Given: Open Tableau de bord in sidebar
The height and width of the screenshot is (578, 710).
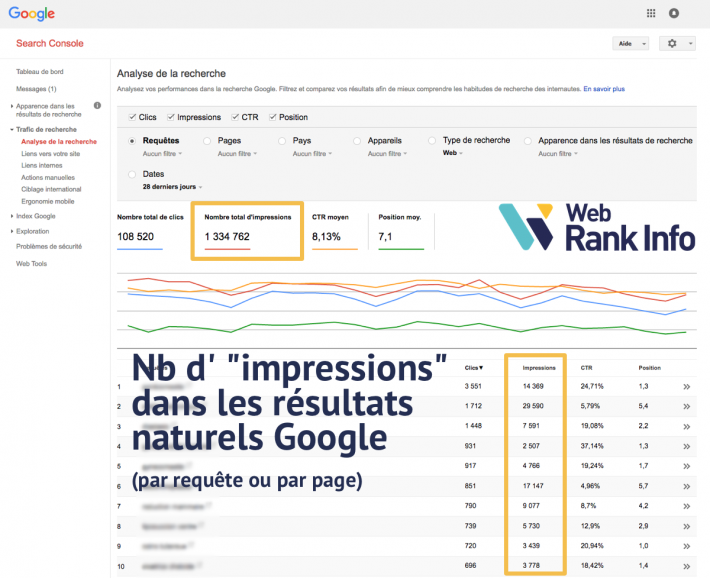Looking at the screenshot, I should tap(40, 72).
